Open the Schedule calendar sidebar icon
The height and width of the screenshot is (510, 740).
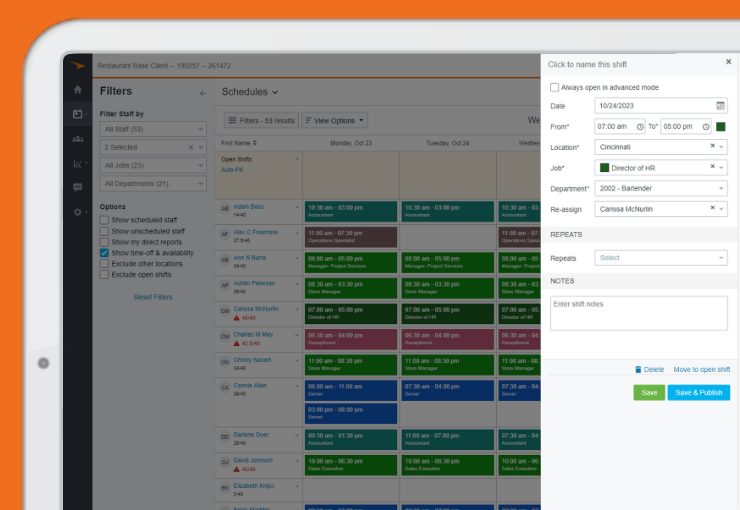(x=78, y=114)
